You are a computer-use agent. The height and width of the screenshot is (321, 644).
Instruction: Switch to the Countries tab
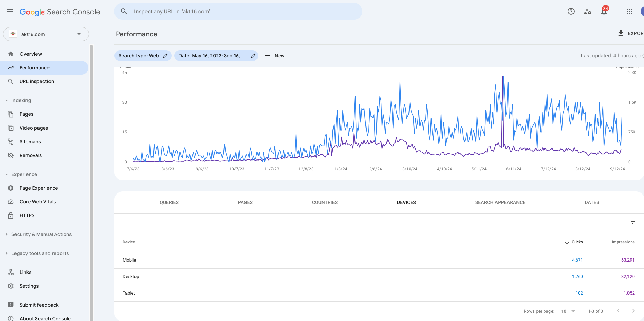point(325,202)
